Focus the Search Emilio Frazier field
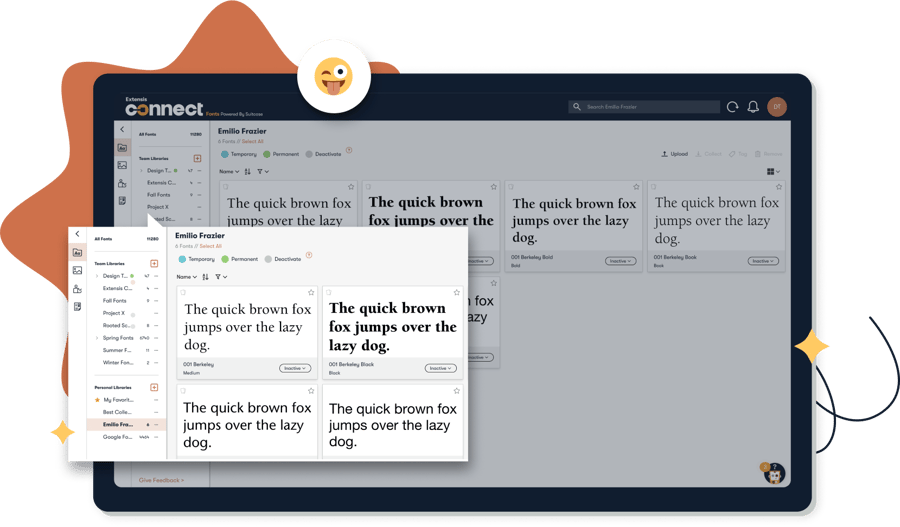Image resolution: width=900 pixels, height=527 pixels. click(644, 107)
